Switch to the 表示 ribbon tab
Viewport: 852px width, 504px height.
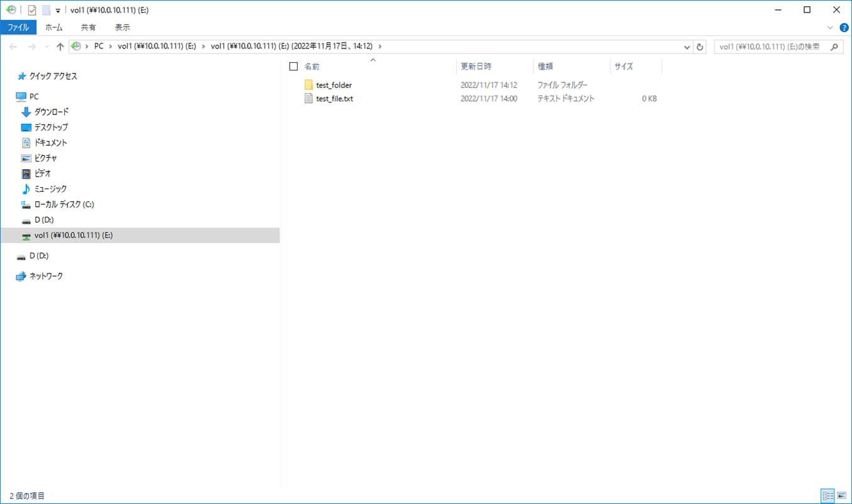coord(123,28)
